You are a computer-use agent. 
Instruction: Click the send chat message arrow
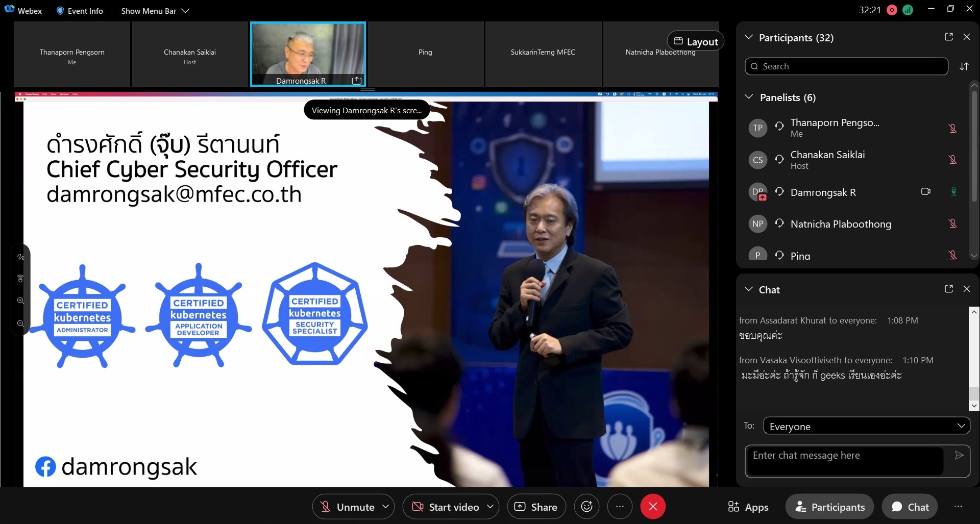tap(959, 455)
